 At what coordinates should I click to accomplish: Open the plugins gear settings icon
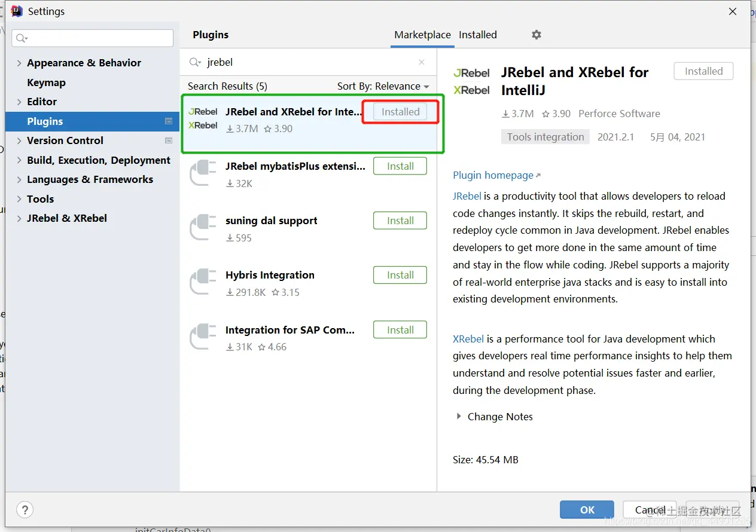tap(536, 35)
